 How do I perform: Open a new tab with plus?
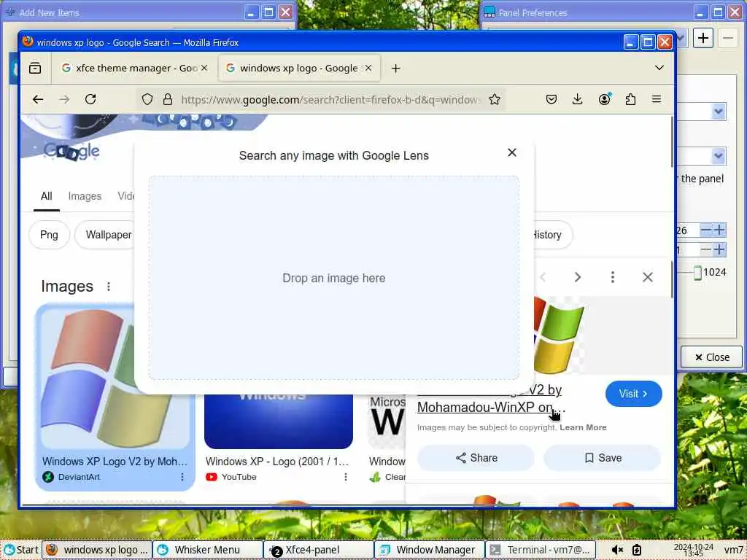pyautogui.click(x=395, y=68)
